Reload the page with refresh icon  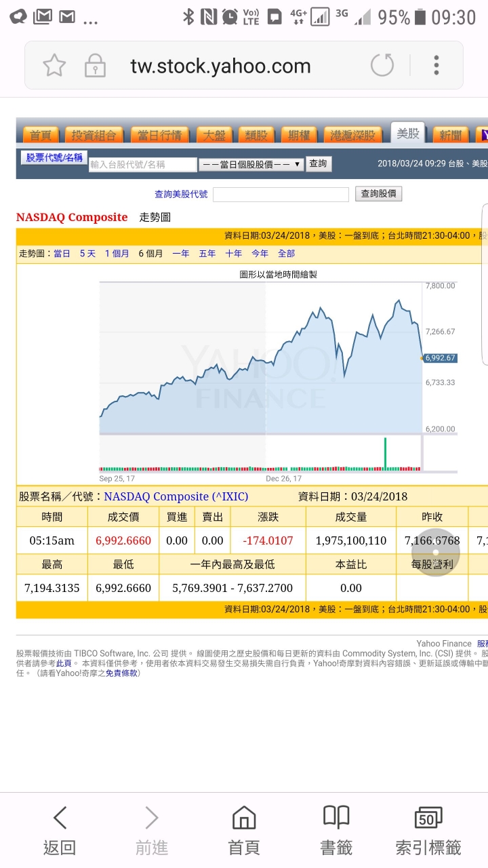(382, 66)
